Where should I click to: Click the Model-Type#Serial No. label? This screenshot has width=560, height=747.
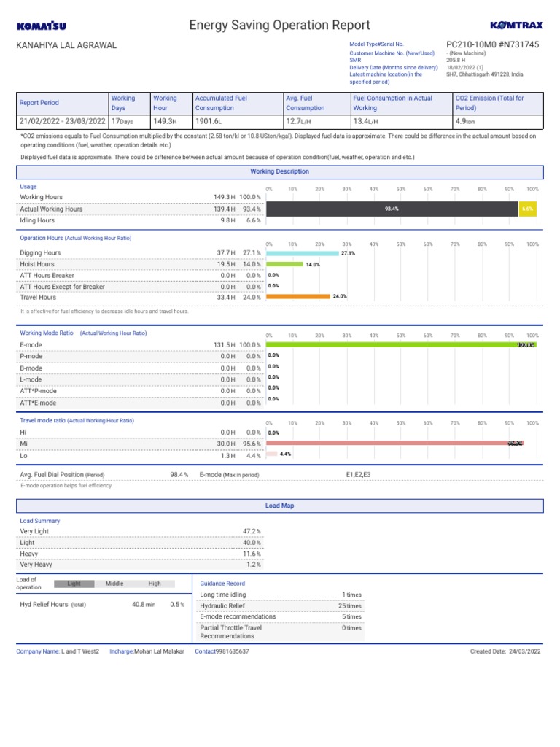click(376, 44)
